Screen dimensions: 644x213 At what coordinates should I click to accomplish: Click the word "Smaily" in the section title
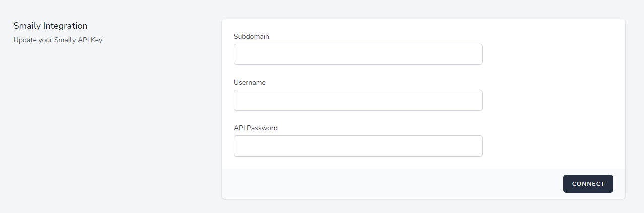[x=26, y=26]
